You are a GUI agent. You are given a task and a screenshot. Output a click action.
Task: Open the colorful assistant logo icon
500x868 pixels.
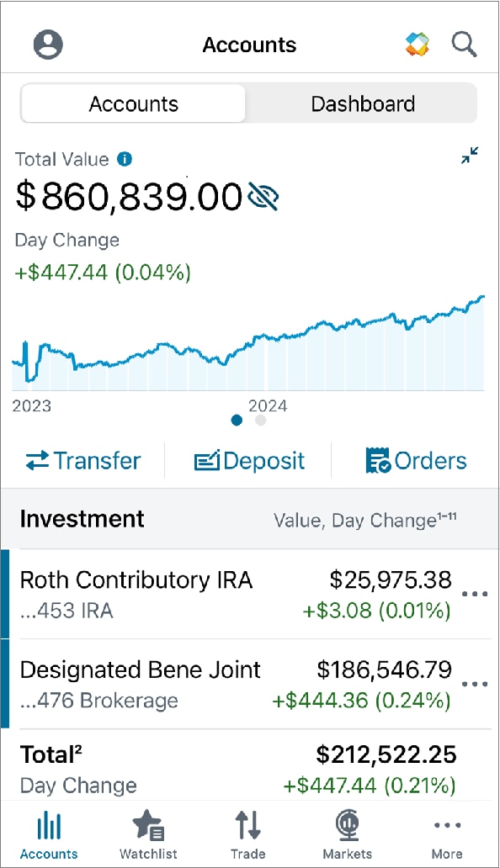(x=418, y=45)
